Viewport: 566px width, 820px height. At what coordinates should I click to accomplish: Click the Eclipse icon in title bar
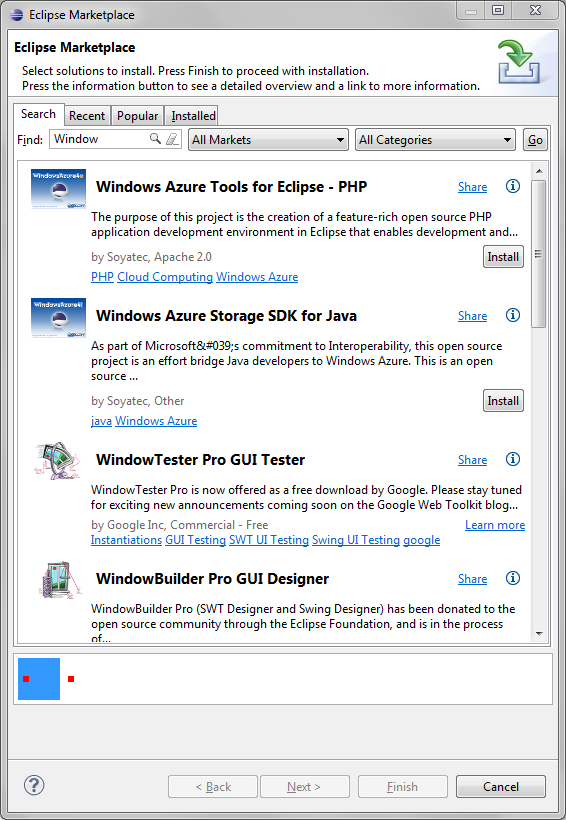pyautogui.click(x=17, y=15)
